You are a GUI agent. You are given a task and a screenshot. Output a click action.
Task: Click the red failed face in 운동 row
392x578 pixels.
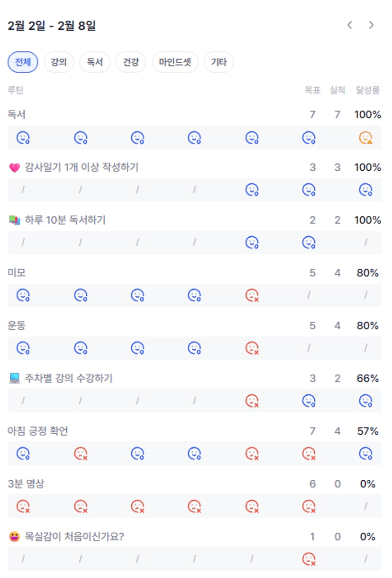click(252, 348)
